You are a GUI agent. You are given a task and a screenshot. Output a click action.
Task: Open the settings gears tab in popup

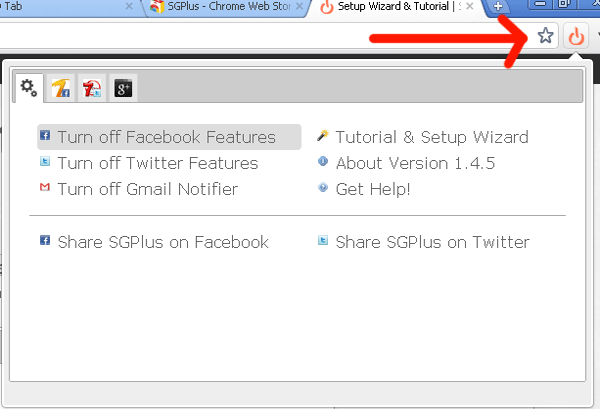(29, 88)
